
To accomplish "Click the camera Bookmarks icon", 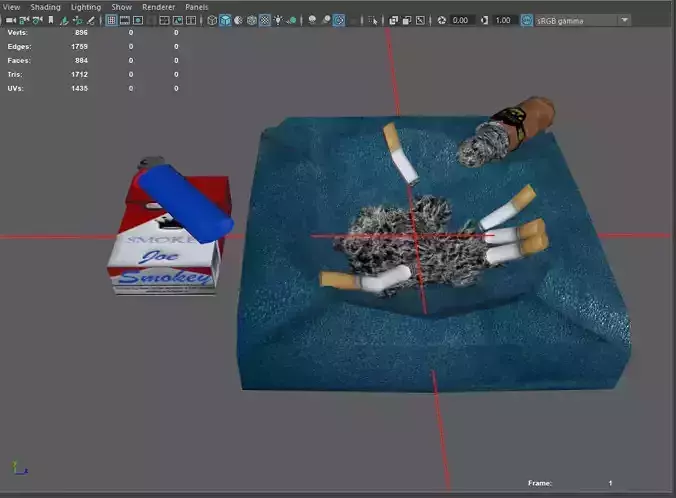I will 51,20.
